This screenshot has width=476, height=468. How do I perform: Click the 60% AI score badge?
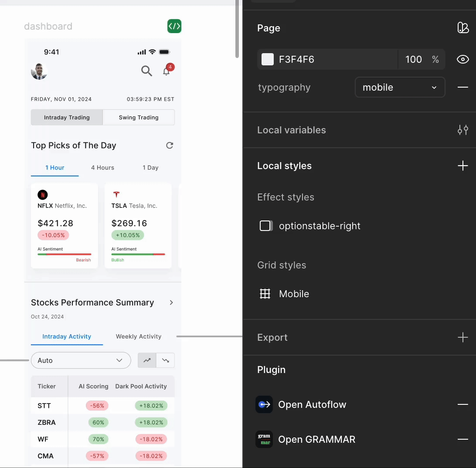[99, 423]
